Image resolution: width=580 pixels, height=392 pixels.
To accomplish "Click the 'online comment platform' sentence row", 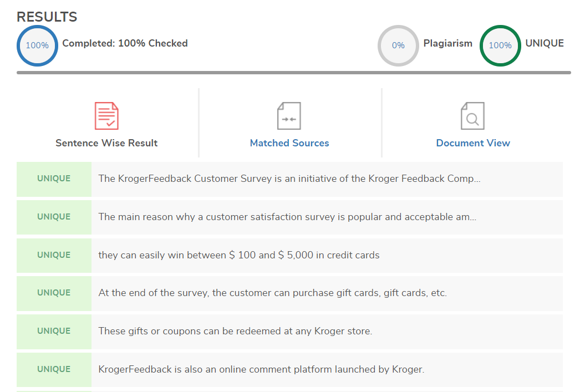I will [x=261, y=369].
